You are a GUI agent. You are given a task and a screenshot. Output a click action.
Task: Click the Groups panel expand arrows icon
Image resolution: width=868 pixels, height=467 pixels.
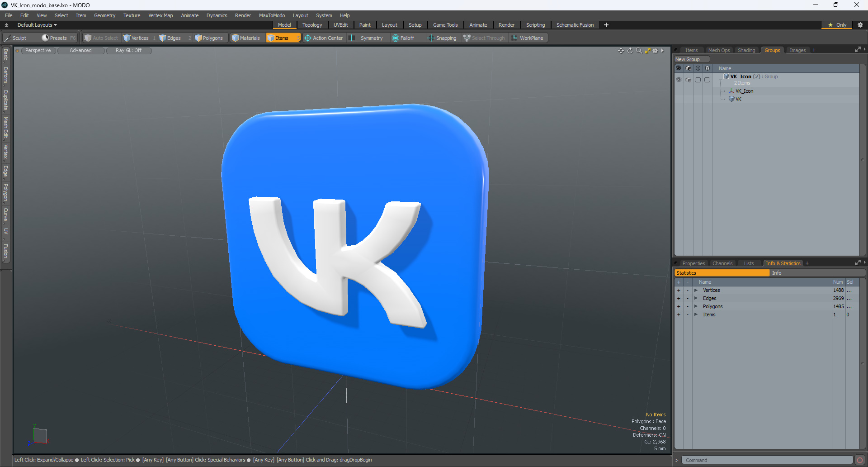[858, 50]
